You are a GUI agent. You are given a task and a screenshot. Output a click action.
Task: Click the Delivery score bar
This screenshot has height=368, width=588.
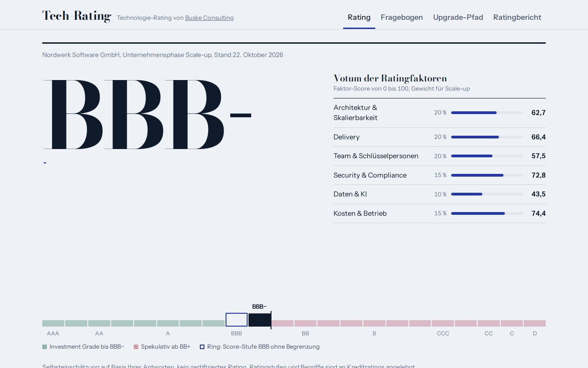(487, 137)
